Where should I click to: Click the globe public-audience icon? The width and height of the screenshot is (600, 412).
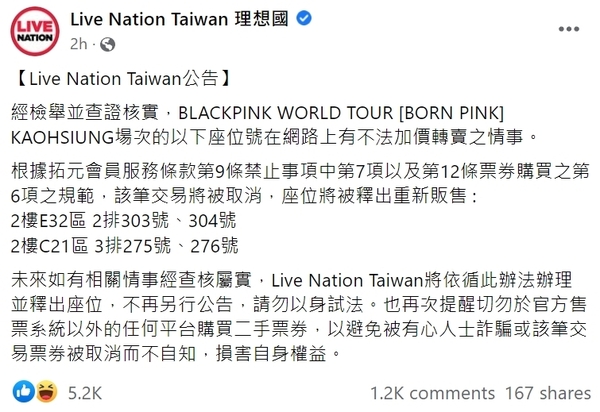pos(104,45)
